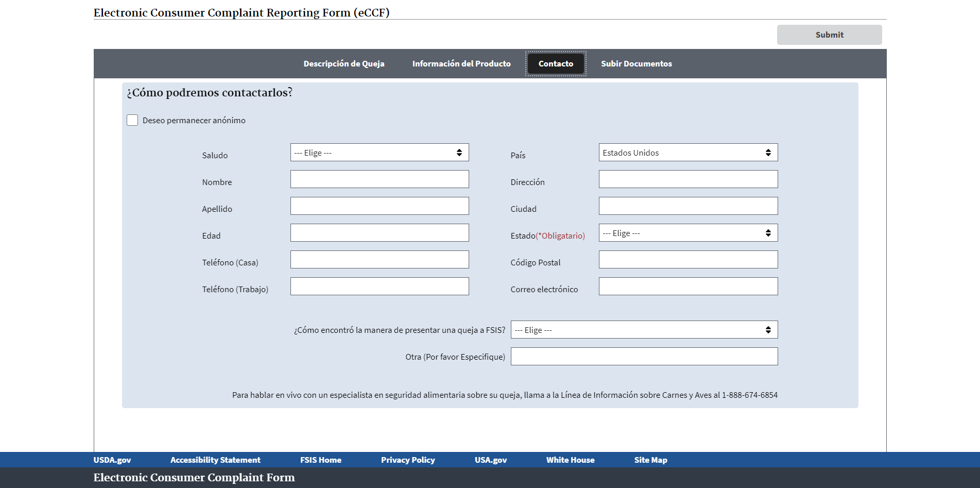Viewport: 980px width, 488px height.
Task: Focus the Apellido input box
Action: (x=379, y=206)
